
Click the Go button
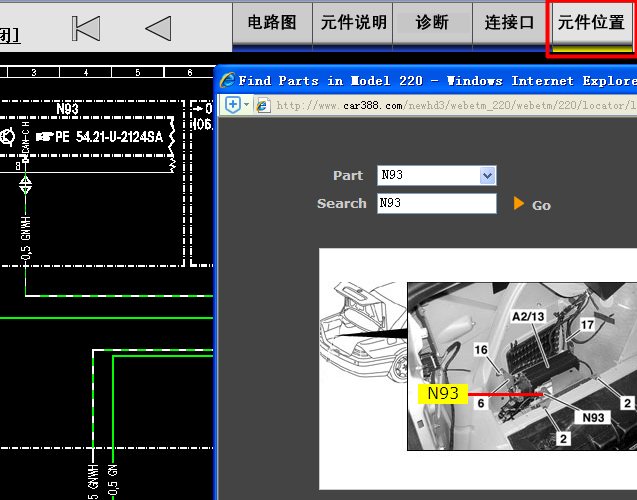pyautogui.click(x=542, y=206)
